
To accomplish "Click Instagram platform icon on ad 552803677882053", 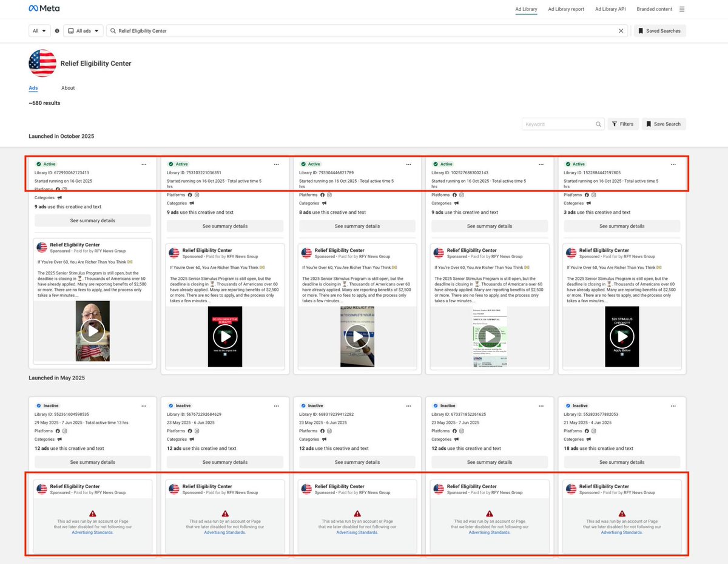I will [x=593, y=431].
